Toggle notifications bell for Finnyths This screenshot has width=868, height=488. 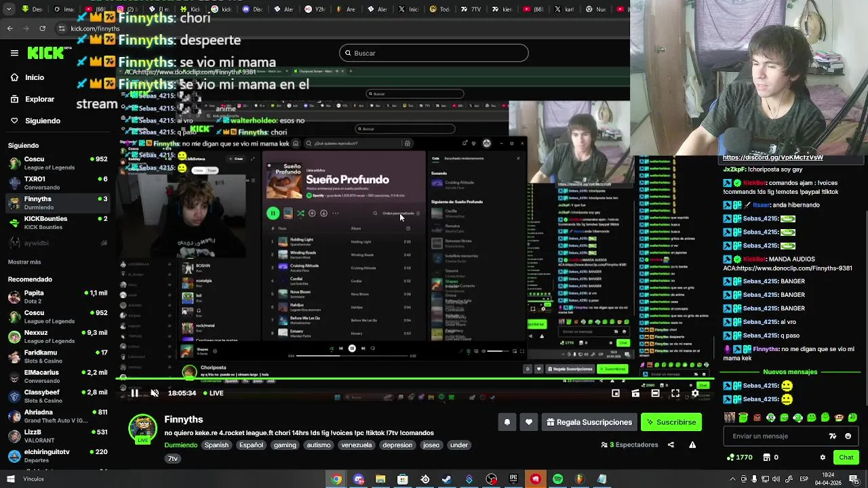point(507,422)
